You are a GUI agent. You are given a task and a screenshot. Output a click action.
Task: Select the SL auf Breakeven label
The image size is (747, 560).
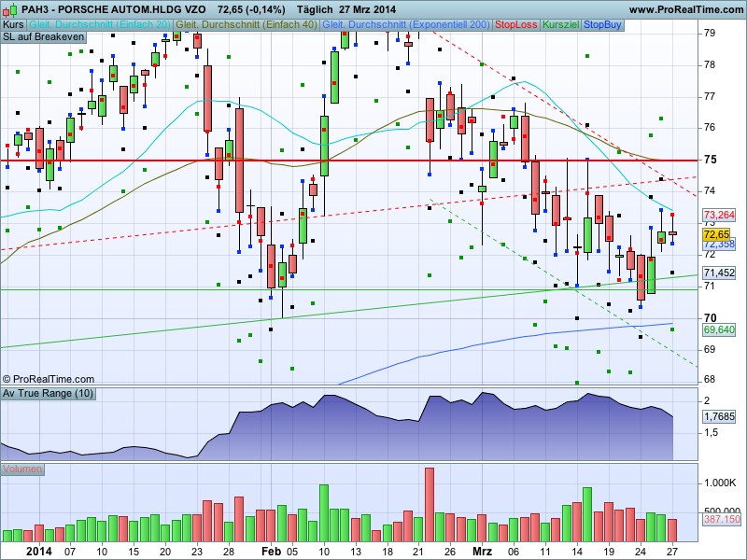point(43,37)
